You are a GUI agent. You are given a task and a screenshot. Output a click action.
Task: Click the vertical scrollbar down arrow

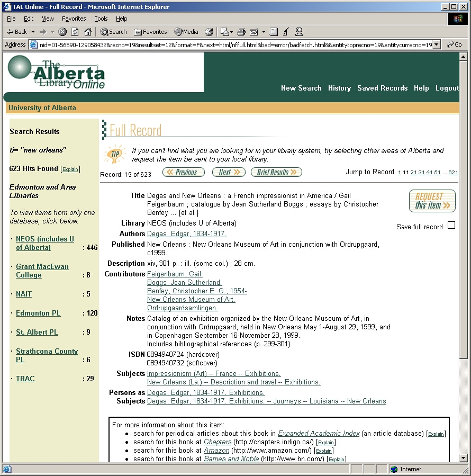coord(463,458)
